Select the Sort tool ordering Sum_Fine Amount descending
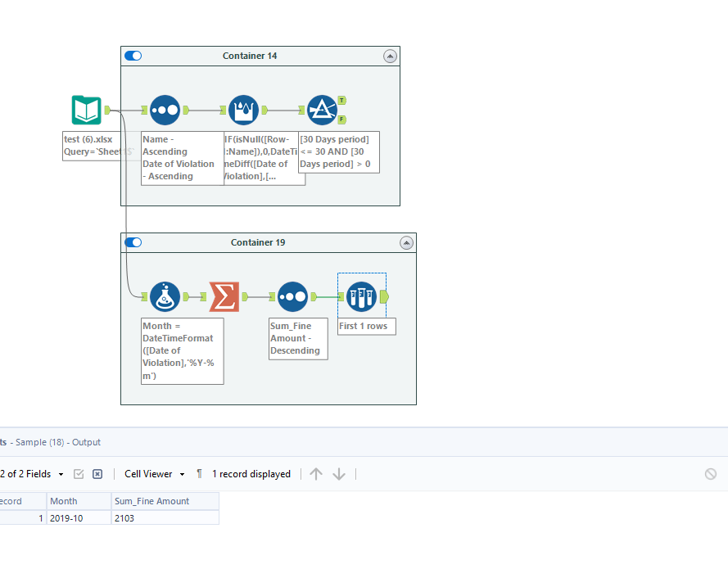Screen dimensions: 728x578 coord(292,296)
